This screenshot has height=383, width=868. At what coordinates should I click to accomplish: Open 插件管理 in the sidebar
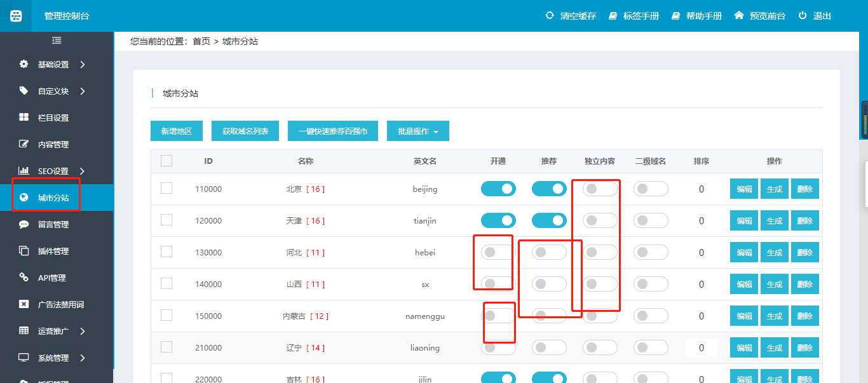coord(52,251)
